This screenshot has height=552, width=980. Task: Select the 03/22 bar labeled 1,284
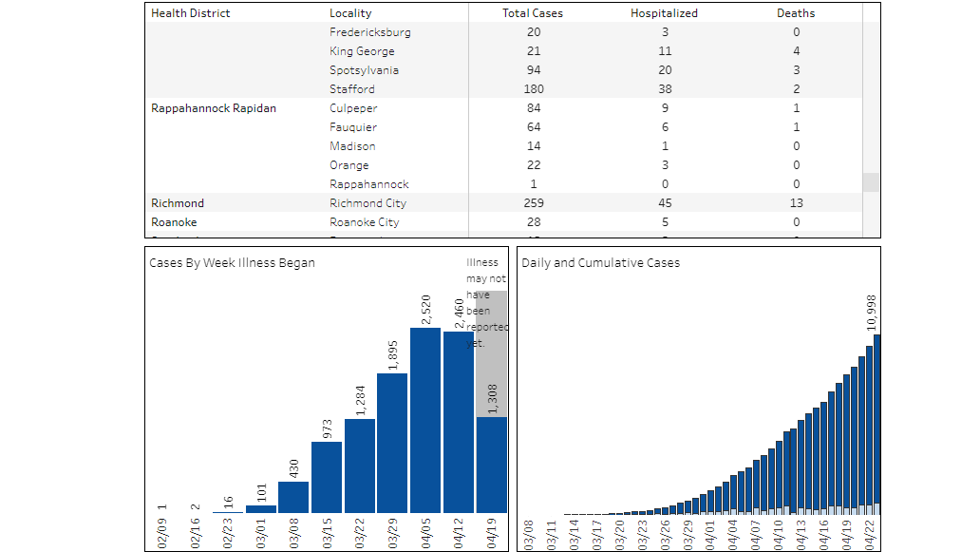tap(359, 466)
